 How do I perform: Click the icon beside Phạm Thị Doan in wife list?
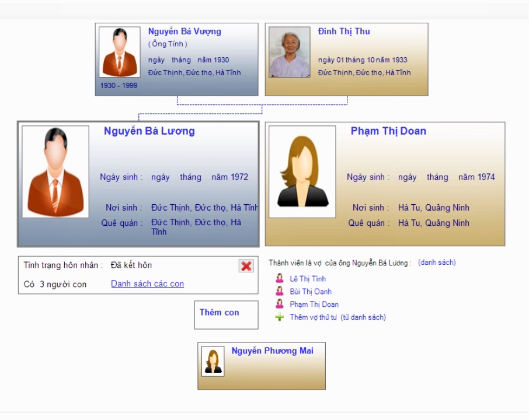[279, 304]
